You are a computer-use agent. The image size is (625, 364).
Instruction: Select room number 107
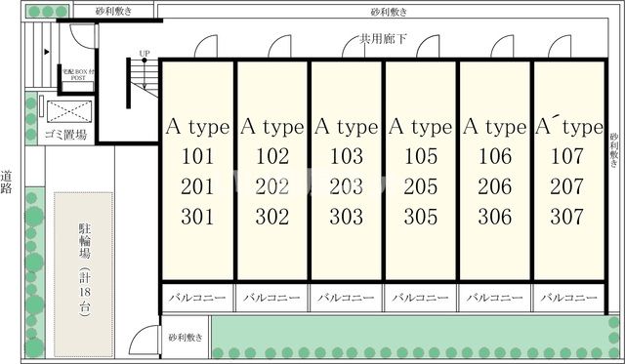click(x=566, y=156)
